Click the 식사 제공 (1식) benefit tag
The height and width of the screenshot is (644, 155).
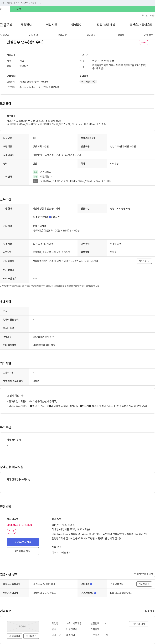(x=88, y=82)
